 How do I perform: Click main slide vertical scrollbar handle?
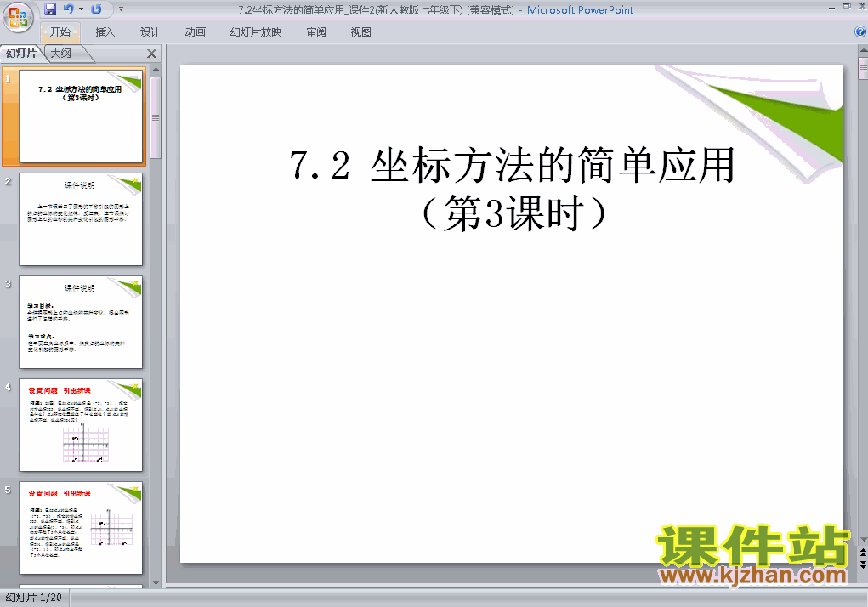coord(863,69)
